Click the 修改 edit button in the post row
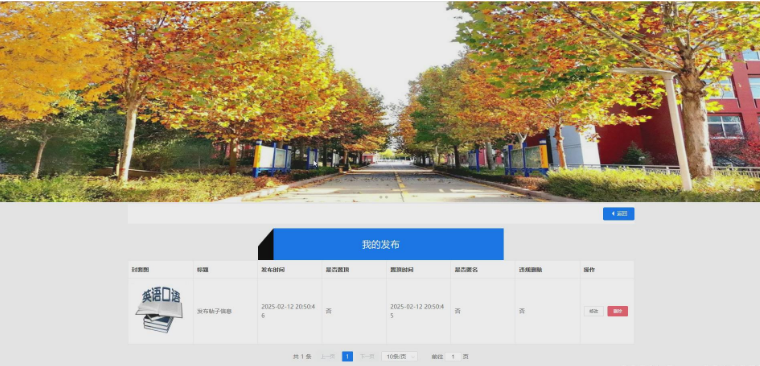 click(x=593, y=311)
